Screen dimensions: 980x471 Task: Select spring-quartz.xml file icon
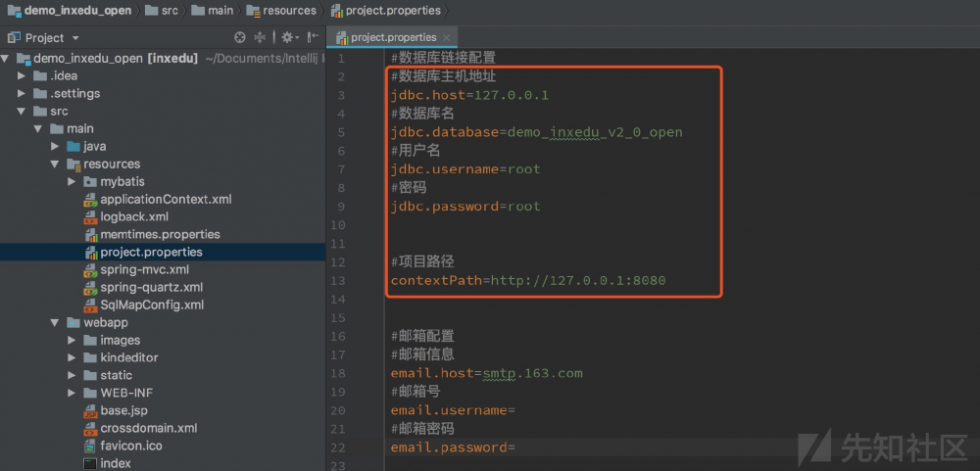(x=90, y=287)
